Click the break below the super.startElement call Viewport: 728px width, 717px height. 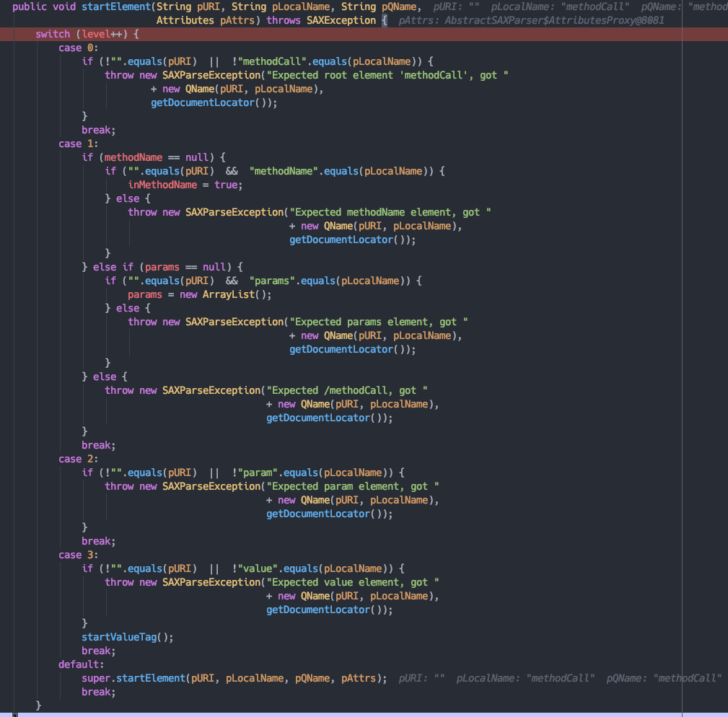(98, 692)
